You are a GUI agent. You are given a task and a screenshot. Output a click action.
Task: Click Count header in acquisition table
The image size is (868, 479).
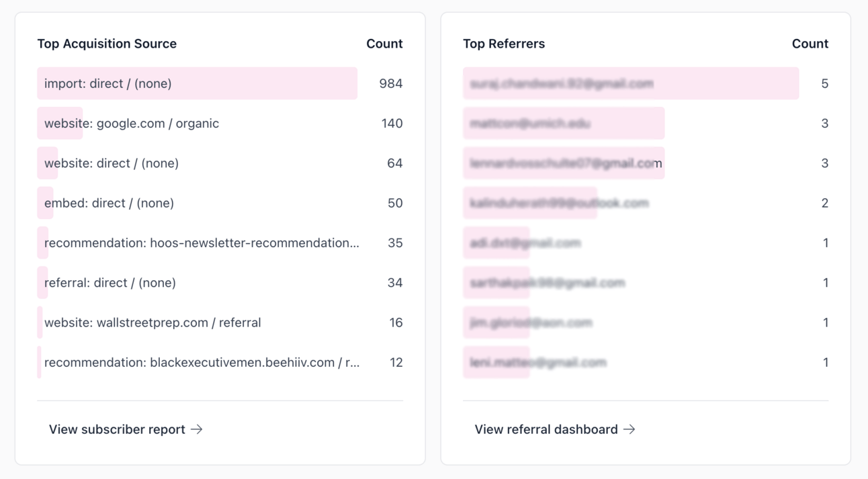tap(384, 44)
